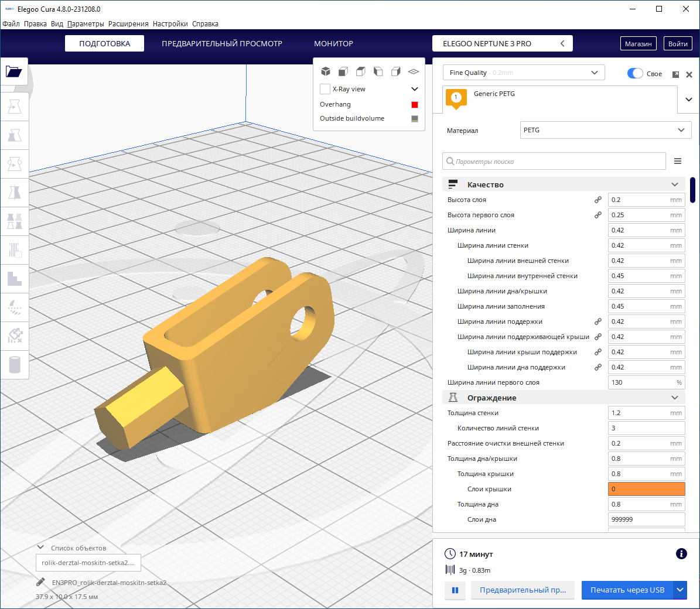The height and width of the screenshot is (609, 700).
Task: Open the PETG material dropdown
Action: click(x=605, y=130)
